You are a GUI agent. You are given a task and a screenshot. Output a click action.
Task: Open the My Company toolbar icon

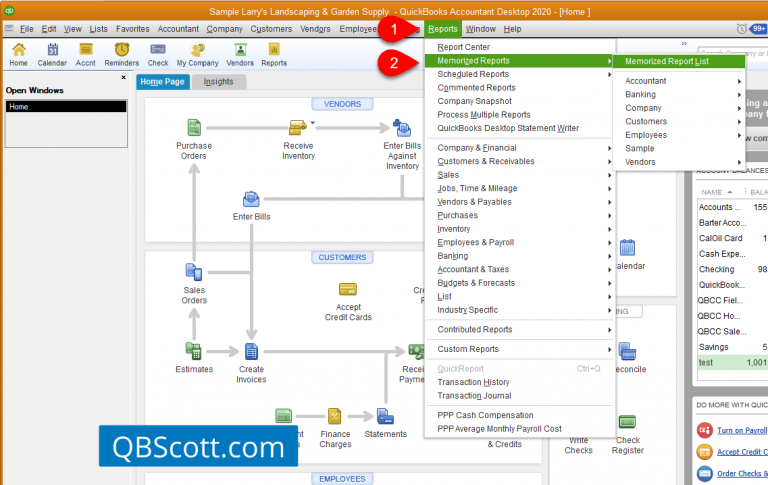click(x=197, y=54)
